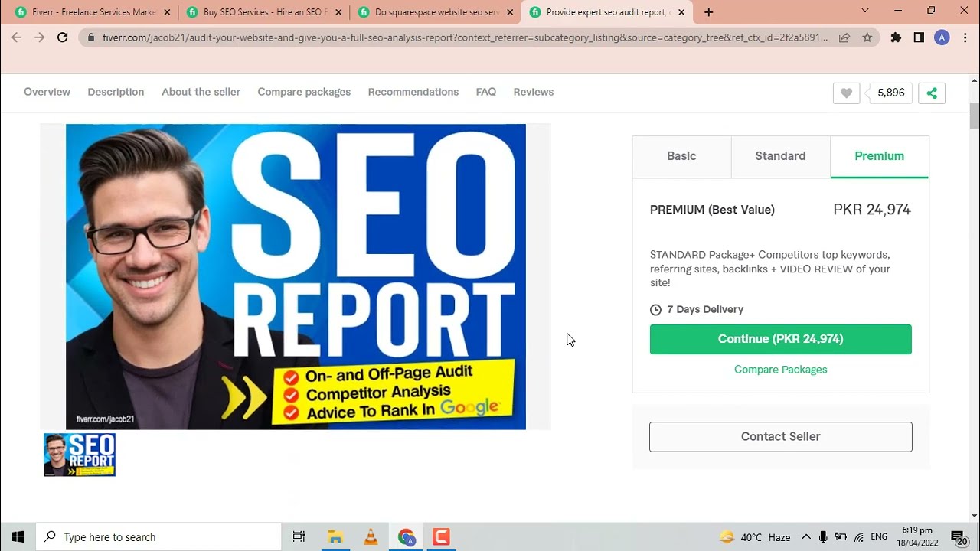This screenshot has height=551, width=980.
Task: Open the Compare Packages link
Action: (780, 370)
